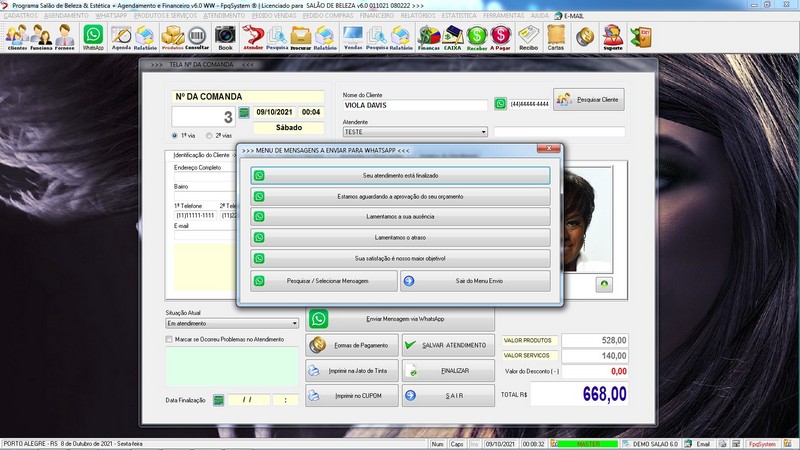Image resolution: width=800 pixels, height=450 pixels.
Task: Select the 2ª via radio button
Action: coord(209,136)
